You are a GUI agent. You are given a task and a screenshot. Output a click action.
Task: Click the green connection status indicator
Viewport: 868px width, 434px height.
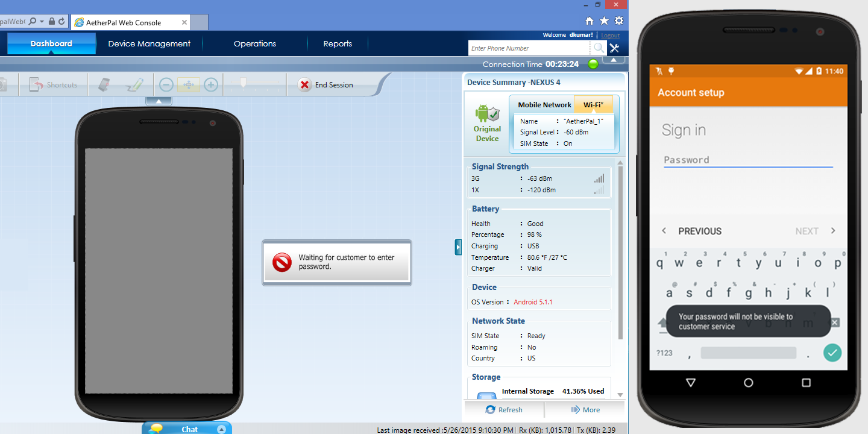(x=593, y=64)
